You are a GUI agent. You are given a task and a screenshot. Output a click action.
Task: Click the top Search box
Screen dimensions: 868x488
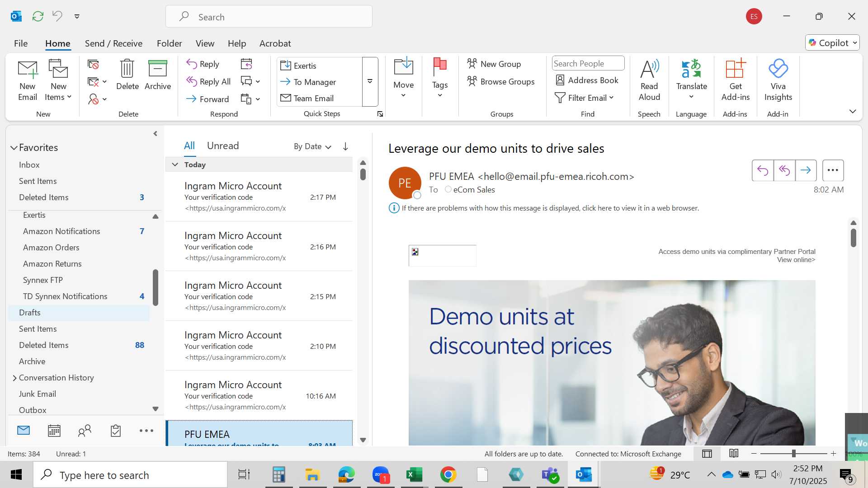(x=269, y=17)
